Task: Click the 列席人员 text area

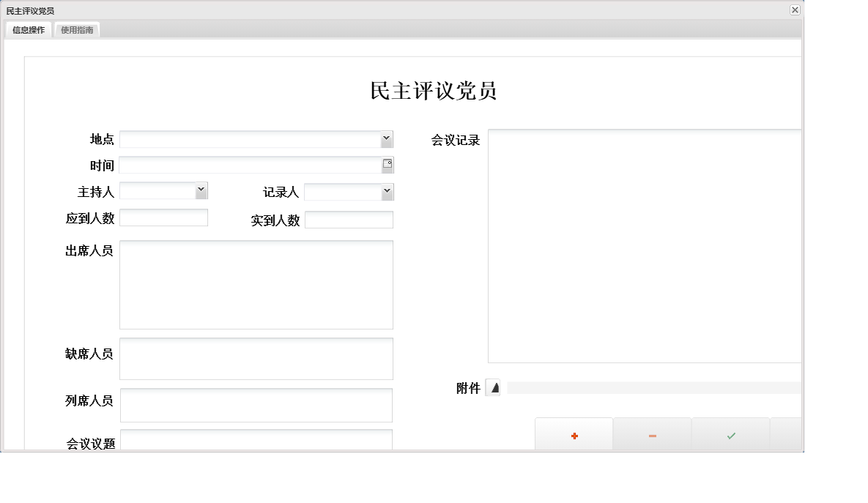Action: (x=256, y=405)
